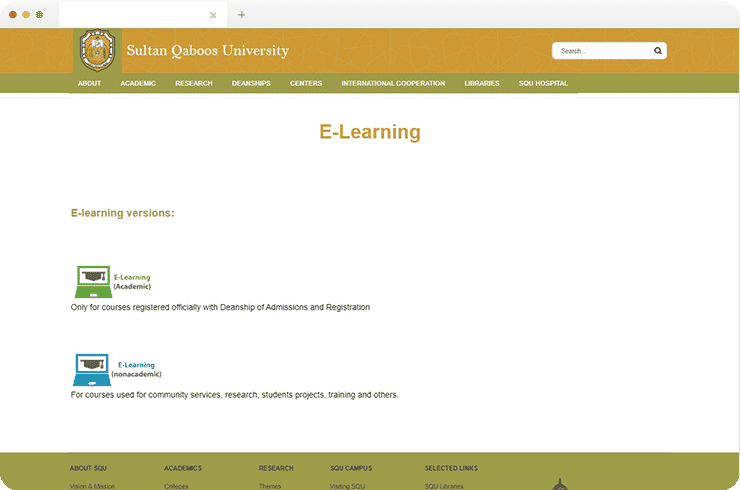Click footer heading ACADEMICS

point(183,468)
